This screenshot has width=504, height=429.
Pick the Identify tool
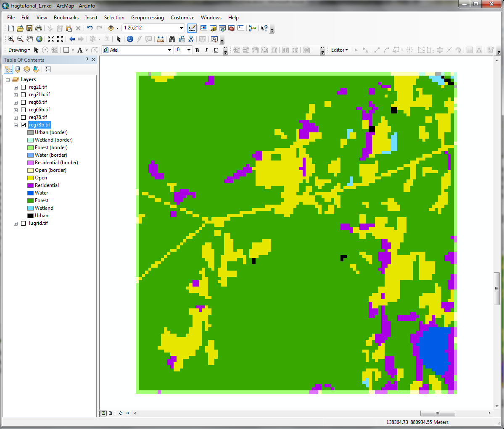(x=130, y=39)
